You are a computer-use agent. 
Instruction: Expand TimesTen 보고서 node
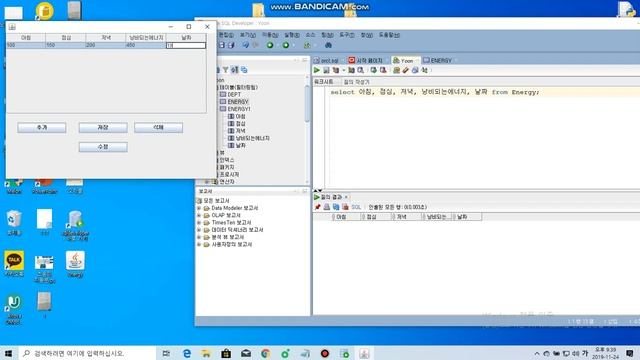point(199,222)
